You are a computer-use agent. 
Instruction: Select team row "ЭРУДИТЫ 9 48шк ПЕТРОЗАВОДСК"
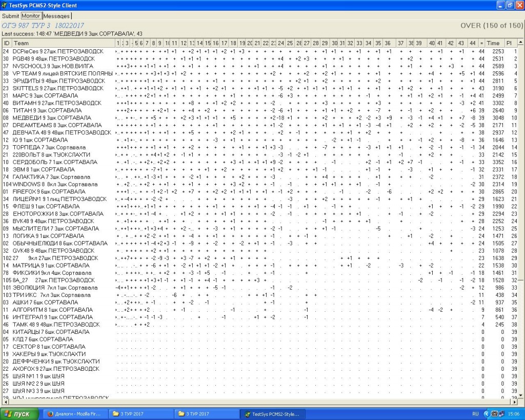pyautogui.click(x=260, y=81)
